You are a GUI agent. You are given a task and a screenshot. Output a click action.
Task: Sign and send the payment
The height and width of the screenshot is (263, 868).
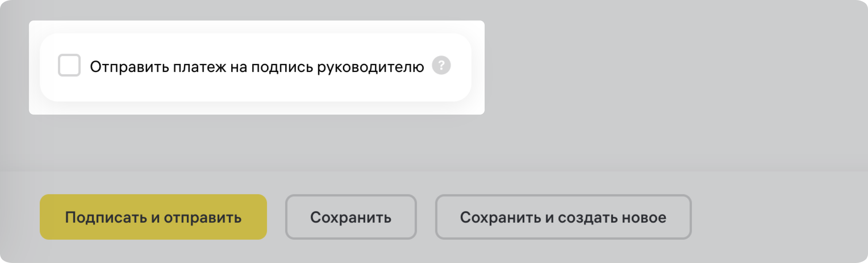click(153, 217)
